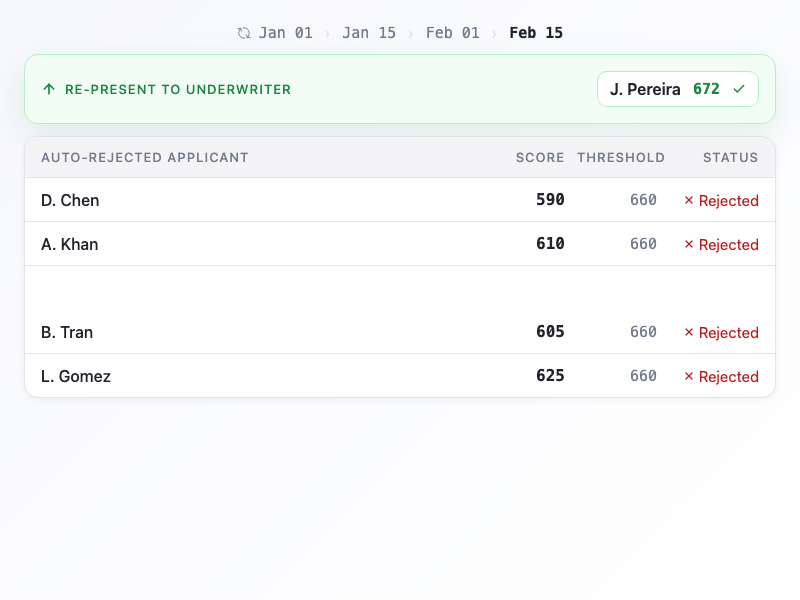Sort by the Score column header
Image resolution: width=800 pixels, height=600 pixels.
(x=540, y=157)
